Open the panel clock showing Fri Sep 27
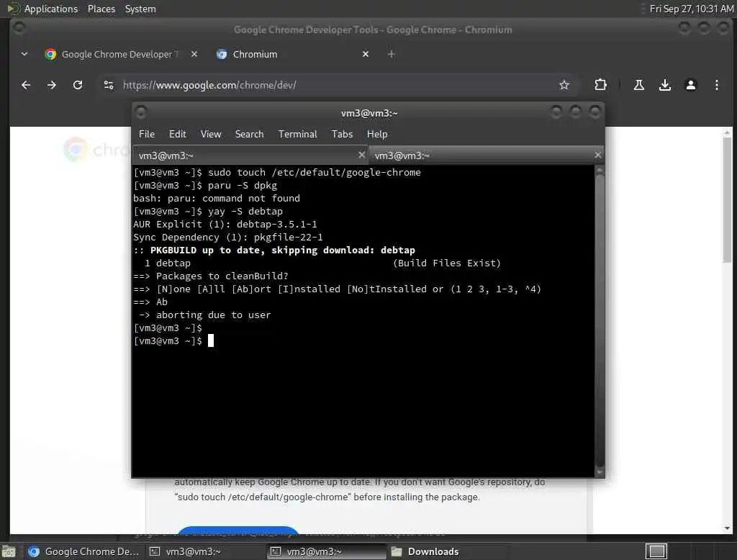737x560 pixels. tap(692, 9)
